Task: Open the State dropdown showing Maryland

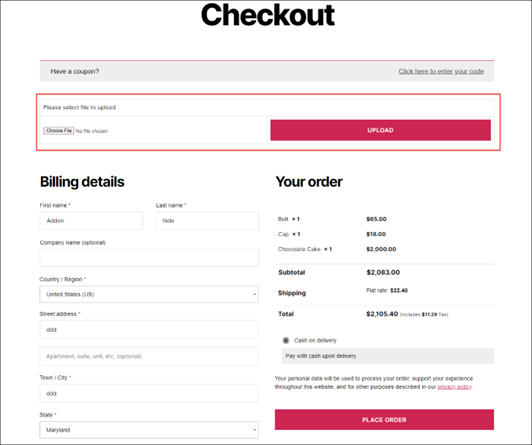Action: [x=149, y=430]
